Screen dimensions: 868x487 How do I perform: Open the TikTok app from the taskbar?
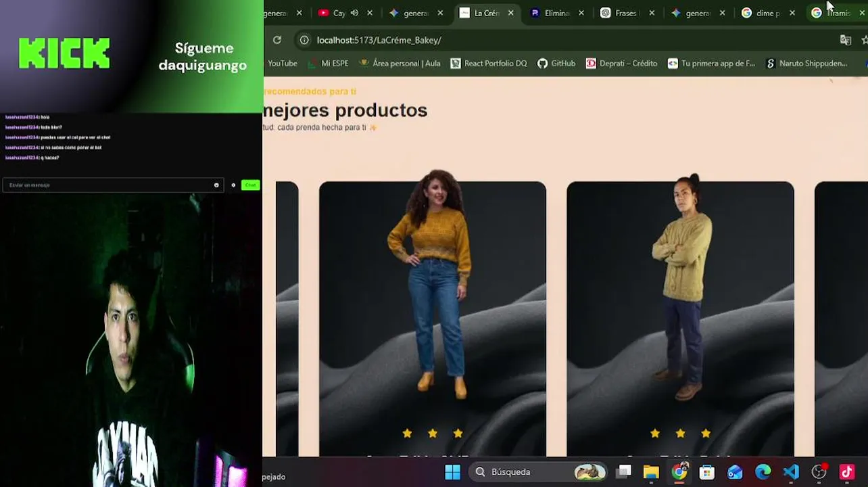pyautogui.click(x=847, y=472)
